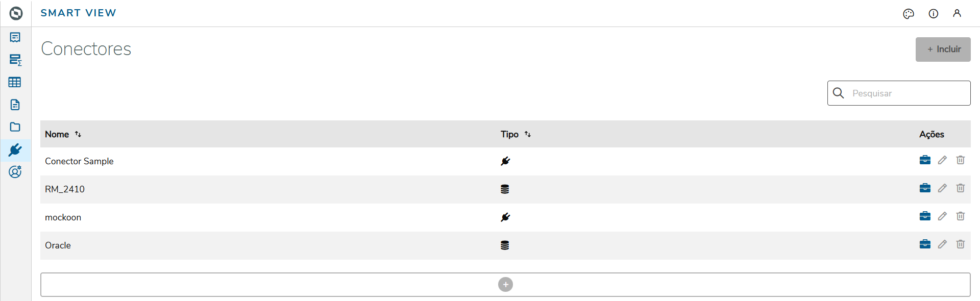The image size is (980, 301).
Task: Edit the RM_2410 connector
Action: click(x=942, y=188)
